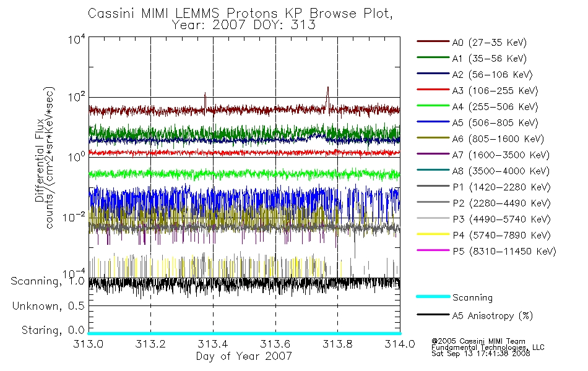Image resolution: width=588 pixels, height=371 pixels.
Task: Click the Day of Year 2007 axis title
Action: tap(244, 356)
